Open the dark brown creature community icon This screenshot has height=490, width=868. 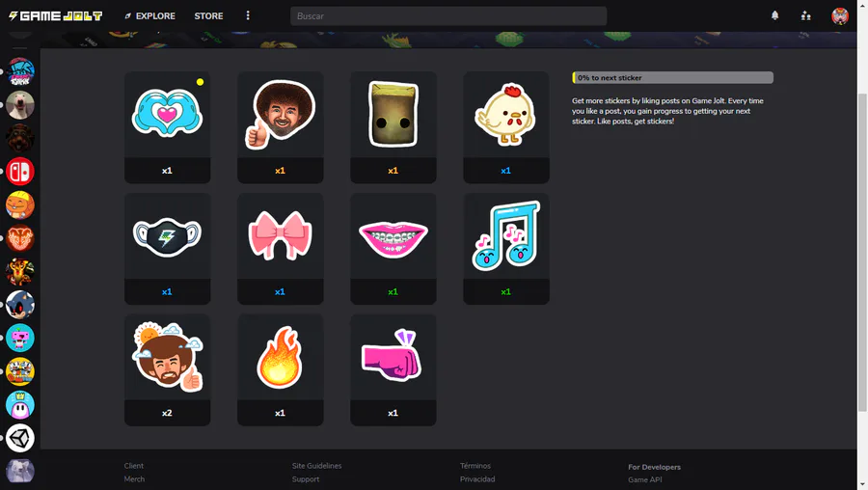click(x=20, y=138)
